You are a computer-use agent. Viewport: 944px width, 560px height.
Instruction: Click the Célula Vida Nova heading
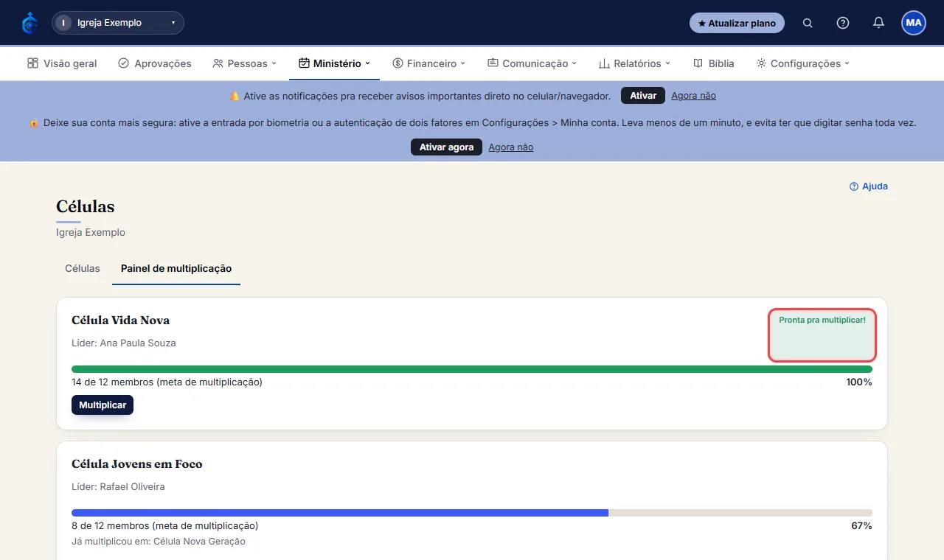tap(121, 321)
